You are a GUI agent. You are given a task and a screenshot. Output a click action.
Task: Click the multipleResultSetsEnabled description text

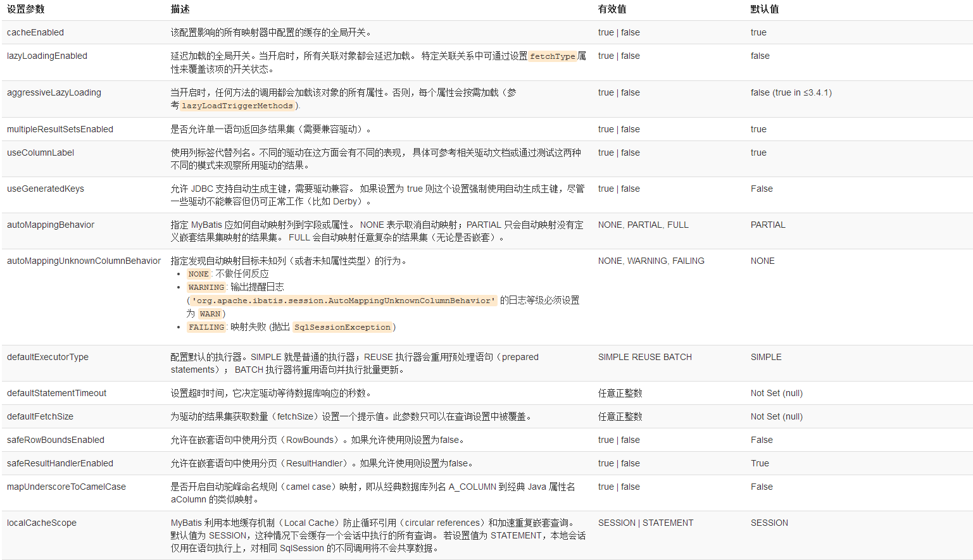(x=270, y=129)
